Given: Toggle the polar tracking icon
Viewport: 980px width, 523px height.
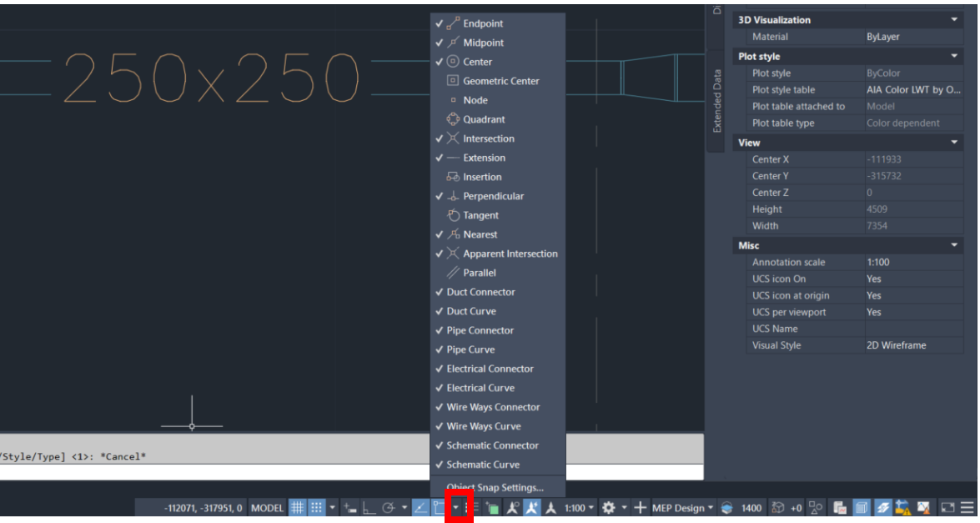Looking at the screenshot, I should pyautogui.click(x=389, y=507).
